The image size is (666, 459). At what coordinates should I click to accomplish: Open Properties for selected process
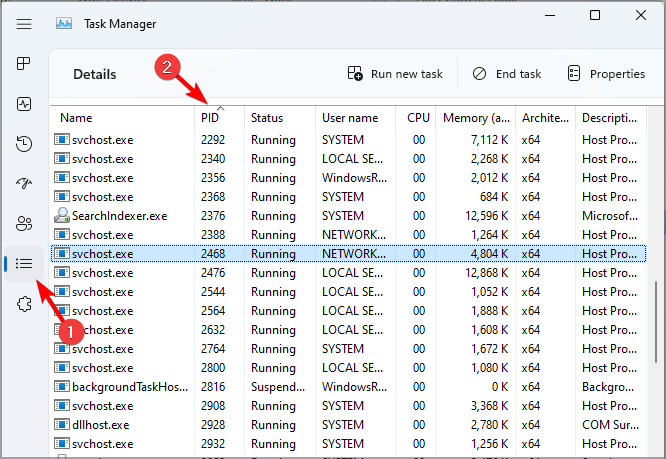point(606,74)
